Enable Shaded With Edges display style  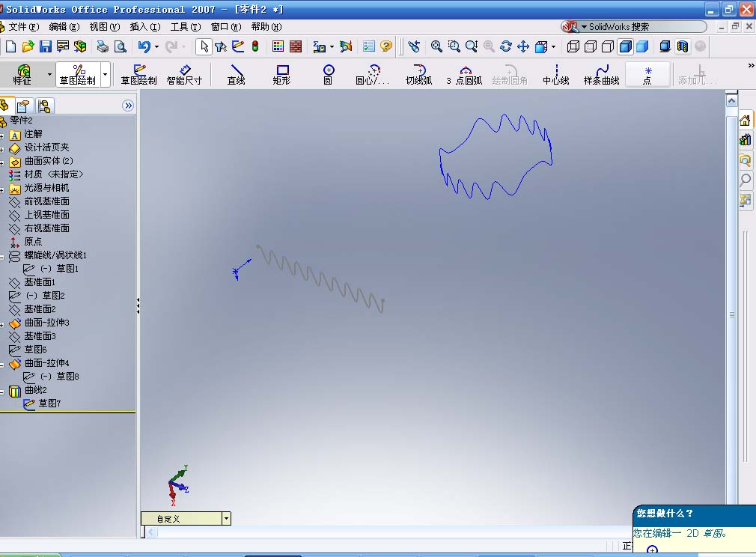pos(625,46)
